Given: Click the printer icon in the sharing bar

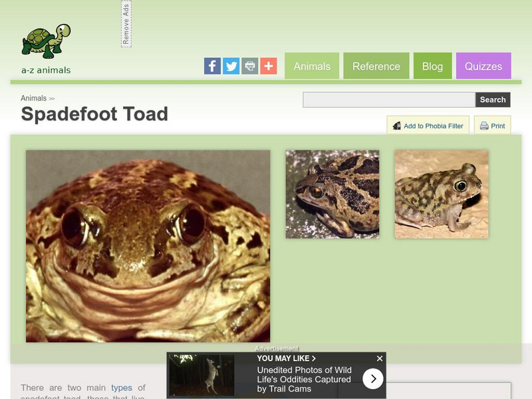Looking at the screenshot, I should (249, 66).
